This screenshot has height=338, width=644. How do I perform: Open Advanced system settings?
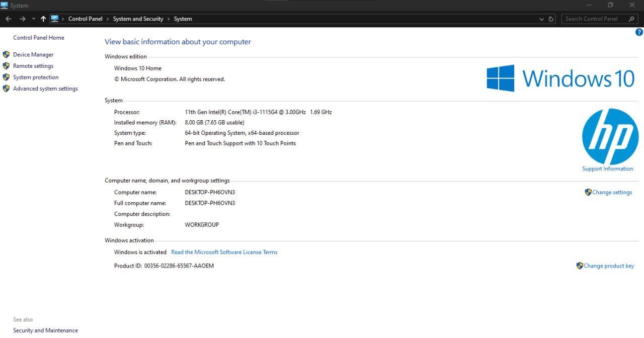(45, 89)
